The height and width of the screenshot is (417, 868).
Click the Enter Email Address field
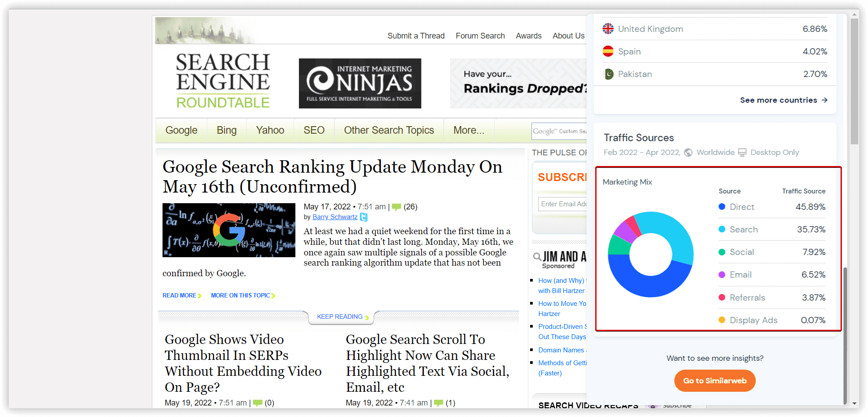562,204
